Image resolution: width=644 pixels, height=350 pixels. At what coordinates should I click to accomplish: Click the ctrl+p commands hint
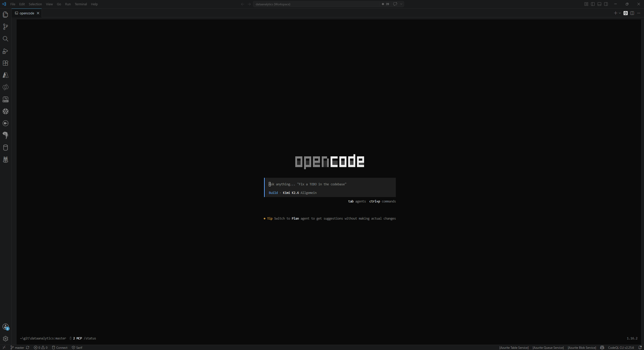tap(382, 201)
